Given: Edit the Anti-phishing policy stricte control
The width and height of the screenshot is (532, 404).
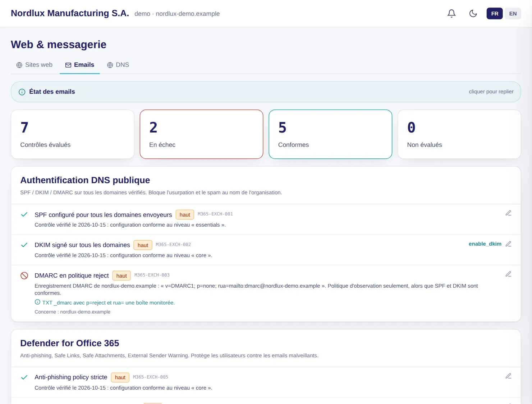Looking at the screenshot, I should (x=508, y=376).
